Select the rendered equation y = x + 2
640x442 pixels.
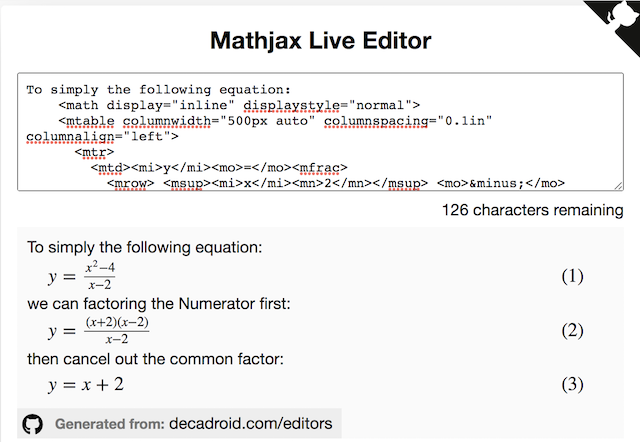pyautogui.click(x=86, y=384)
